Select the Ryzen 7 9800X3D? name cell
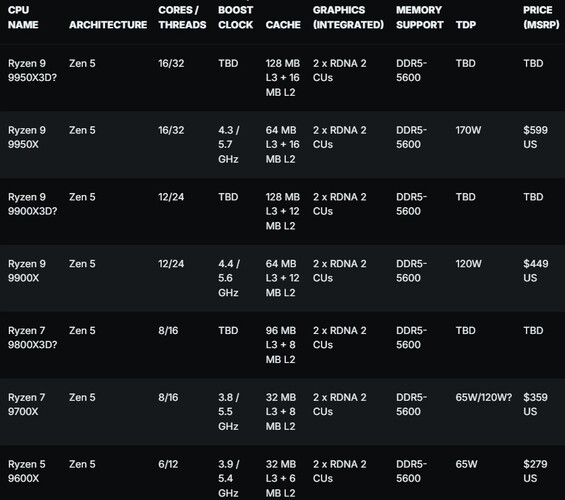This screenshot has width=565, height=500. point(32,338)
